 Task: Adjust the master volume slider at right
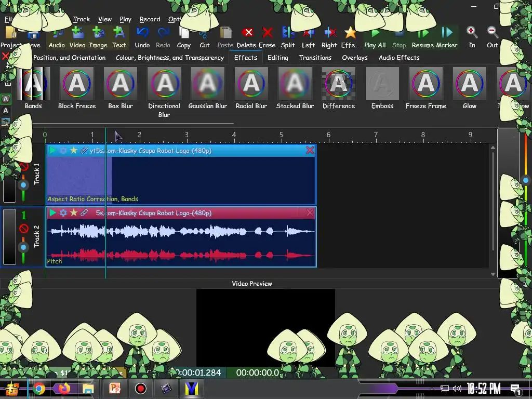point(526,180)
